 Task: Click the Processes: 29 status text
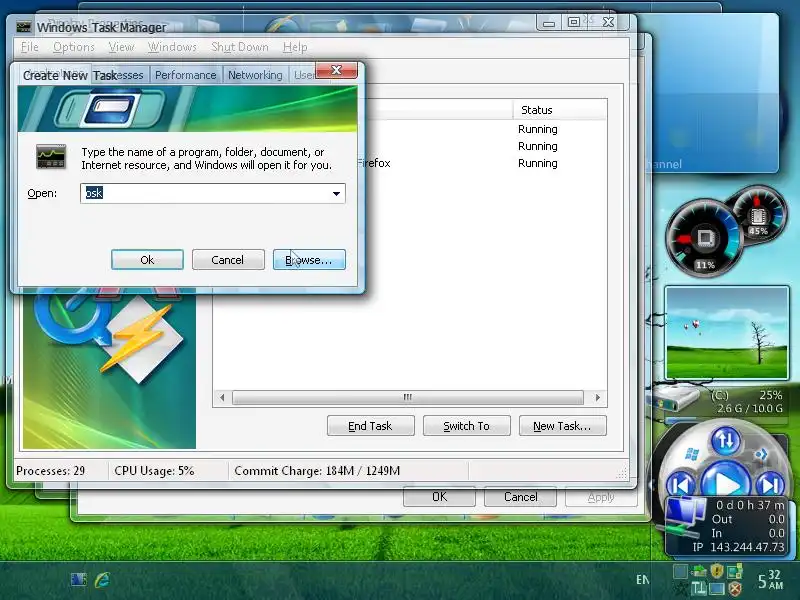(51, 470)
